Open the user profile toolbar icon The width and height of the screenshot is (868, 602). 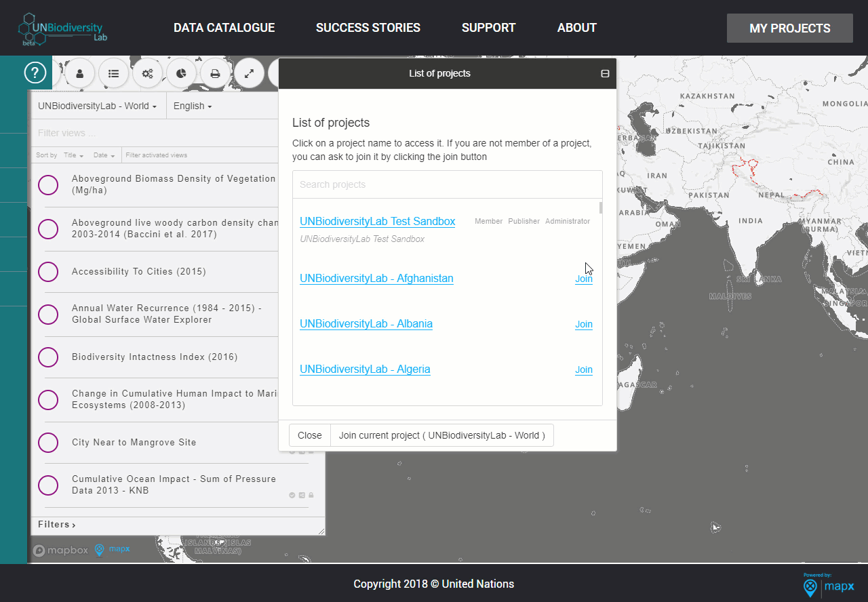[x=79, y=74]
